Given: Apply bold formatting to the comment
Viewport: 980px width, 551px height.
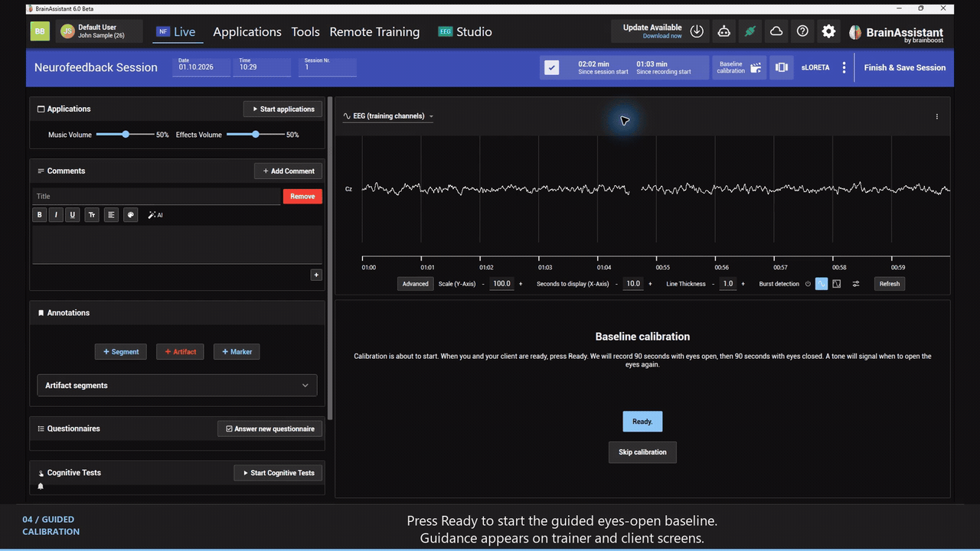Looking at the screenshot, I should [40, 215].
